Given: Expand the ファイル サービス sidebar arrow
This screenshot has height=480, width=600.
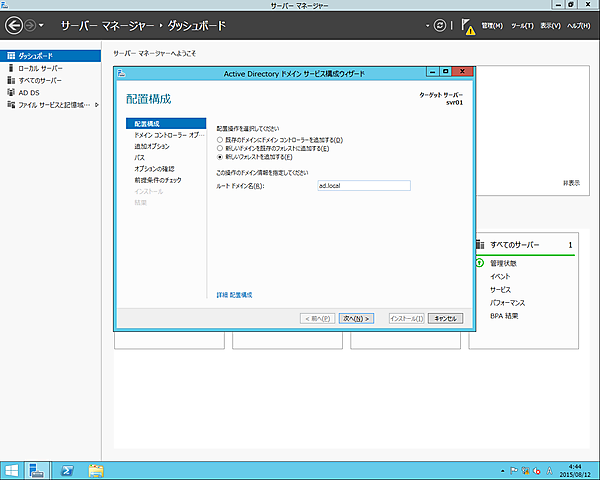Looking at the screenshot, I should pos(96,105).
